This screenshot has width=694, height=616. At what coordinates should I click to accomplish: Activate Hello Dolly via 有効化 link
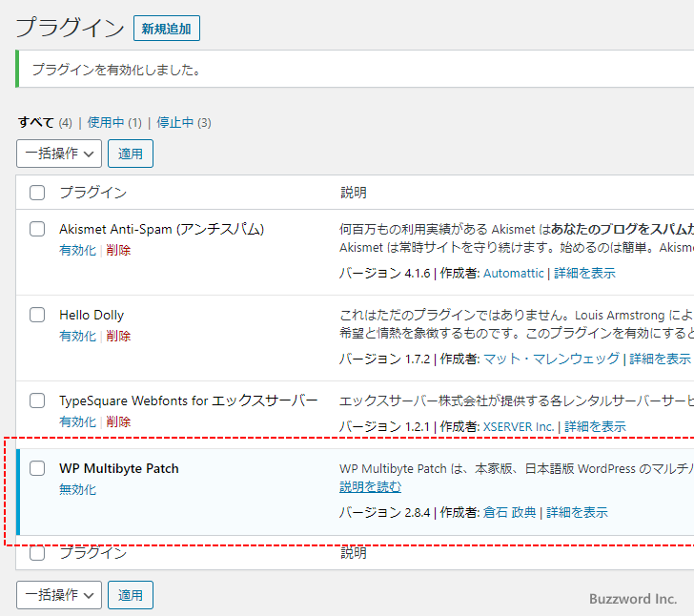(x=77, y=336)
